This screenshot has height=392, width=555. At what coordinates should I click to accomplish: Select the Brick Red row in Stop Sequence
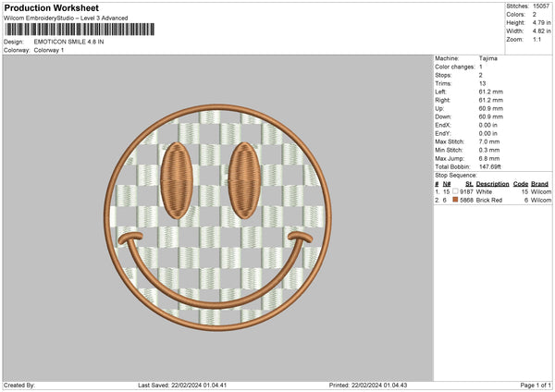[x=491, y=200]
